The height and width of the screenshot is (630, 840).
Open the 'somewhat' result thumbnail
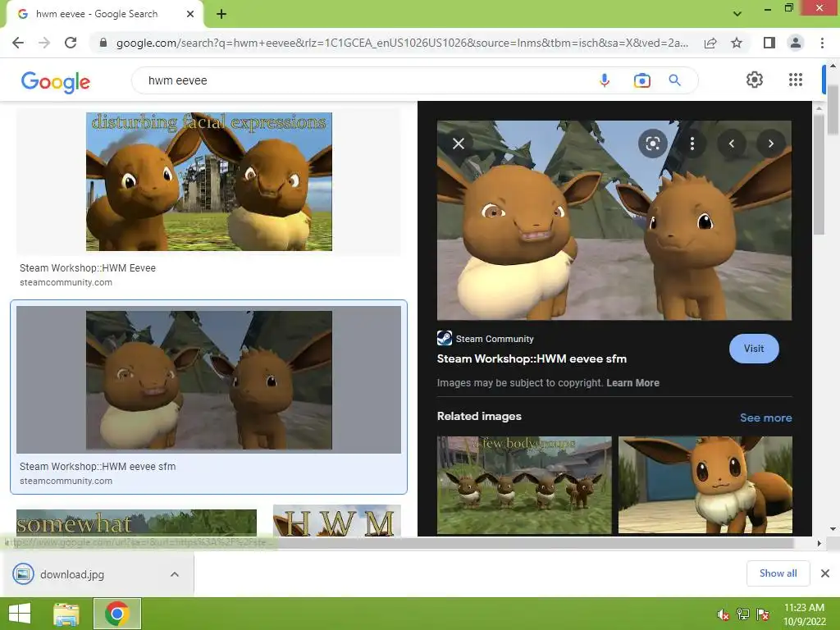click(x=137, y=523)
